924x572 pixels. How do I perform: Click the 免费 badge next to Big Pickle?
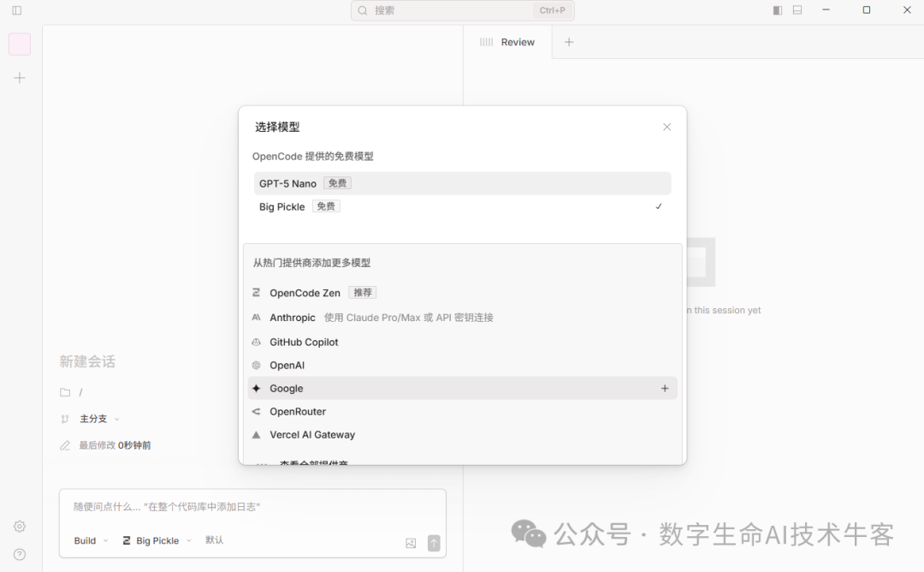(326, 206)
